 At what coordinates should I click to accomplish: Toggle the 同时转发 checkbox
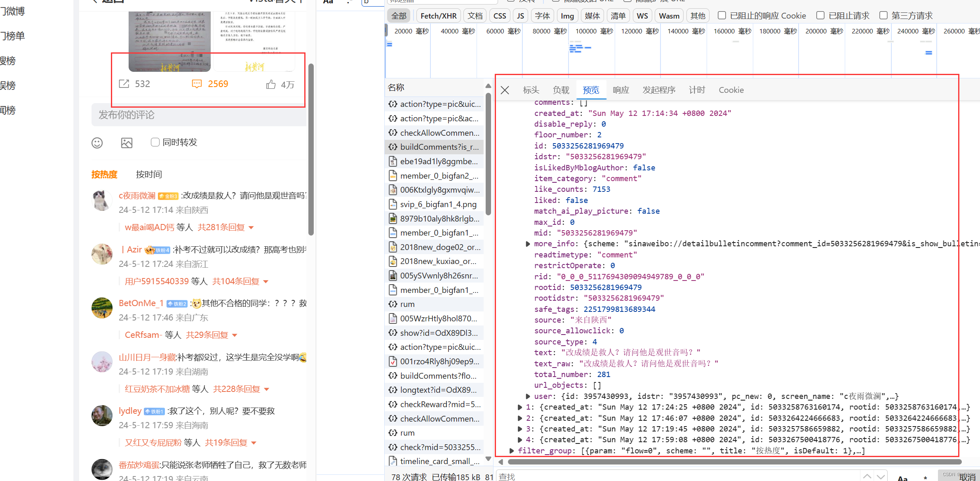point(155,142)
